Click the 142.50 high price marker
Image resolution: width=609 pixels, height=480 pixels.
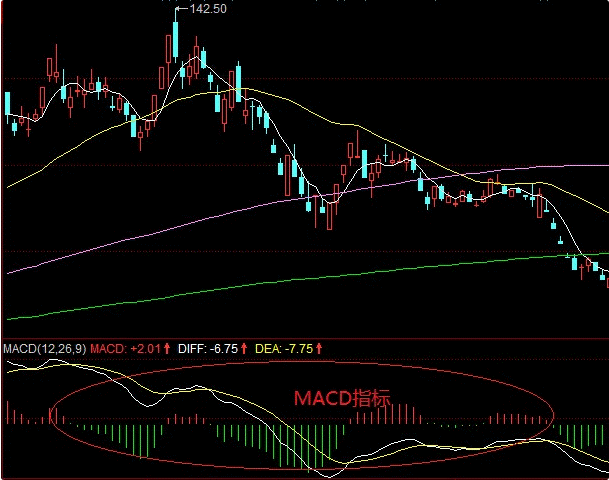pyautogui.click(x=207, y=9)
